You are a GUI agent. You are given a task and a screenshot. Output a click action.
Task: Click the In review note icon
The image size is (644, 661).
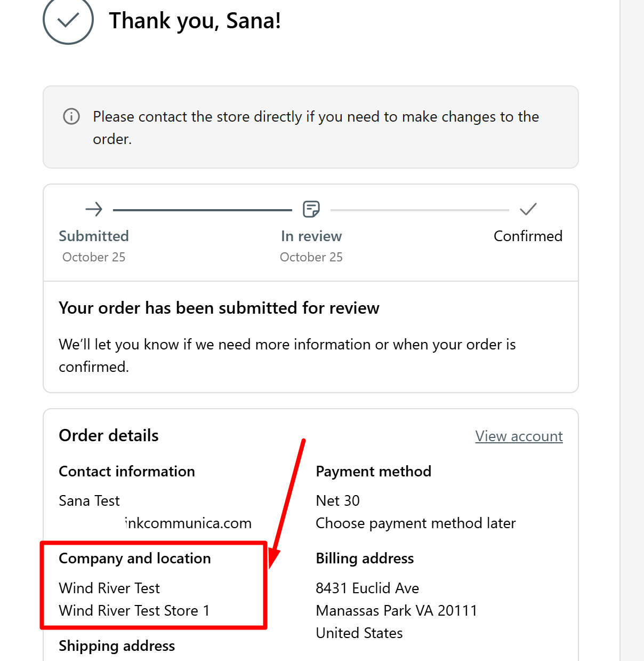click(x=311, y=209)
